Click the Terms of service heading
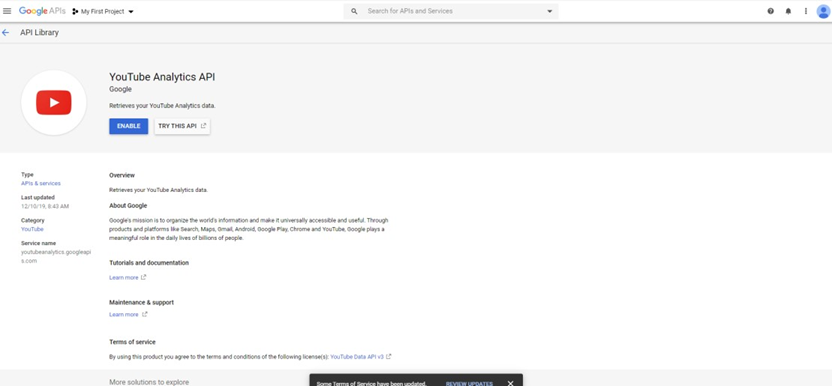The height and width of the screenshot is (386, 832). point(132,342)
